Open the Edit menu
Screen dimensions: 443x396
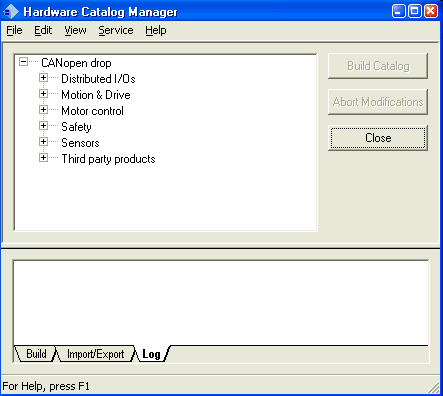point(43,30)
